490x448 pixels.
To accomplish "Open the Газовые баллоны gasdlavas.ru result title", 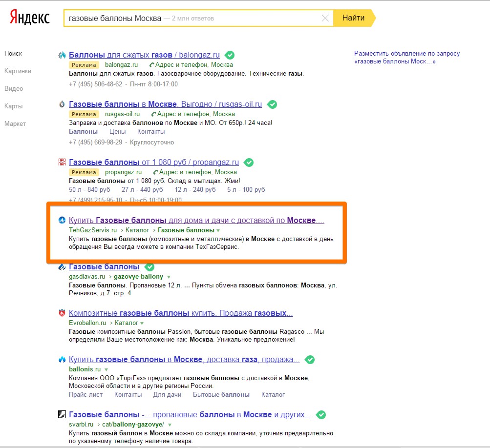I will (104, 267).
